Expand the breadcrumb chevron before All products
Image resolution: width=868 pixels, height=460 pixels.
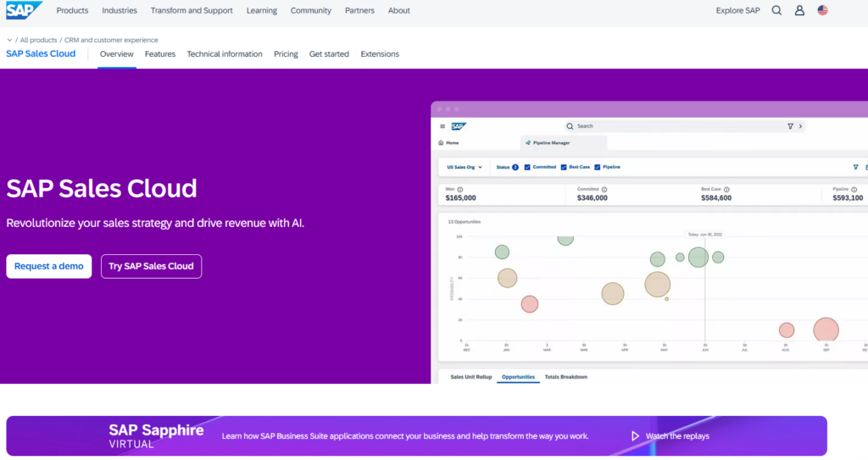[x=9, y=40]
